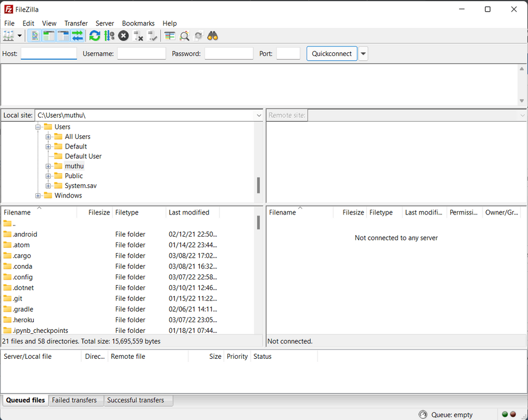The image size is (528, 420).
Task: Sort local files by Filename column
Action: coord(39,212)
